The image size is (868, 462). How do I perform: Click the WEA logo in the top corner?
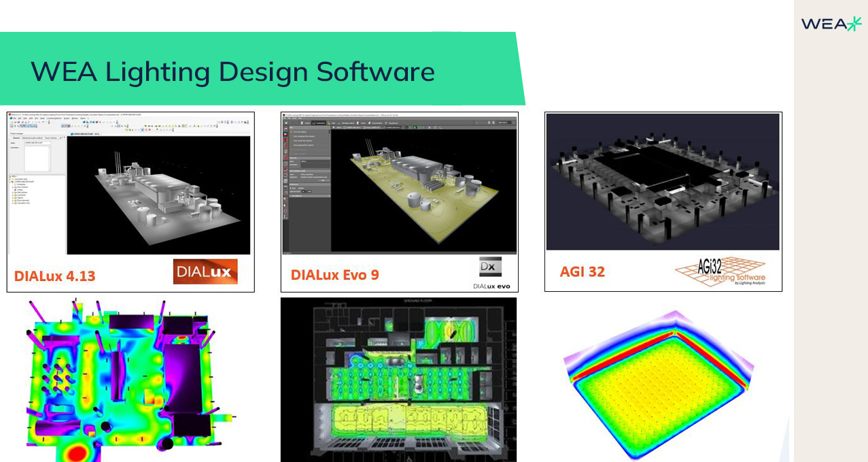[831, 24]
